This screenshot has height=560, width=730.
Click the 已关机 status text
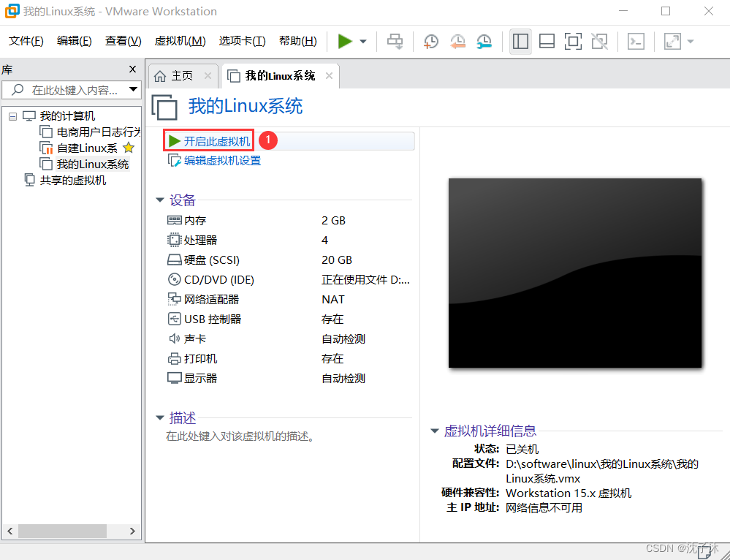point(522,449)
